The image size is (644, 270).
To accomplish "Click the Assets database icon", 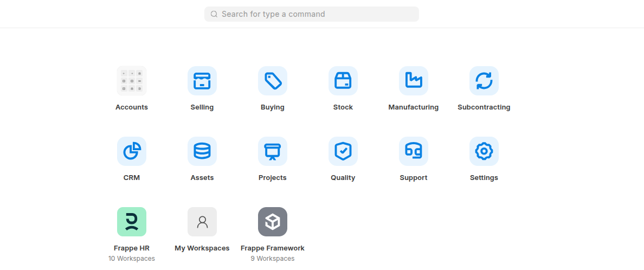I will pos(202,151).
